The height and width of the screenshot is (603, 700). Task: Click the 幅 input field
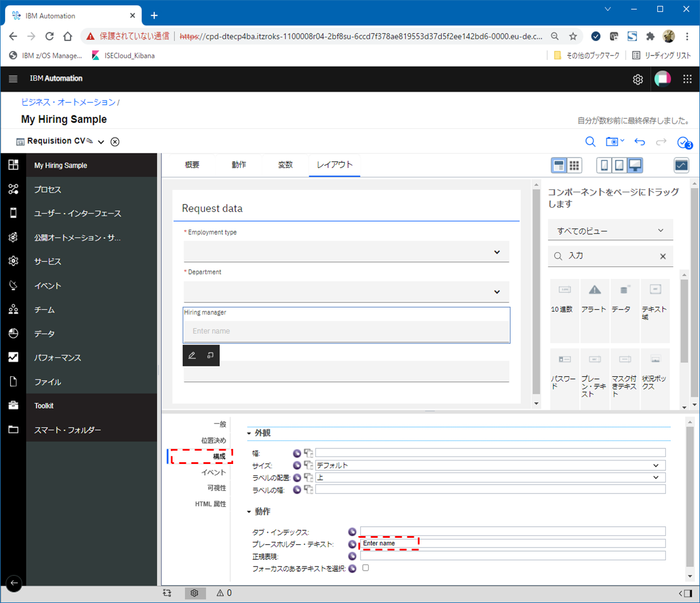coord(490,454)
